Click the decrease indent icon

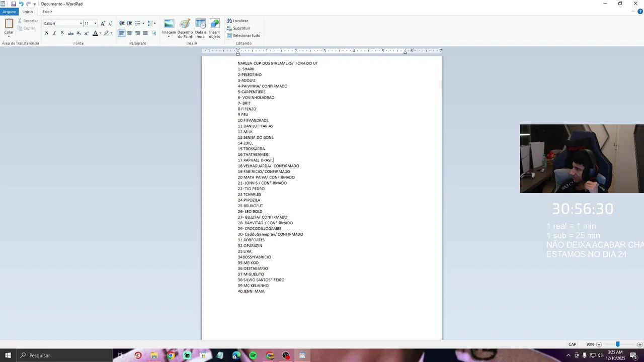(x=122, y=23)
